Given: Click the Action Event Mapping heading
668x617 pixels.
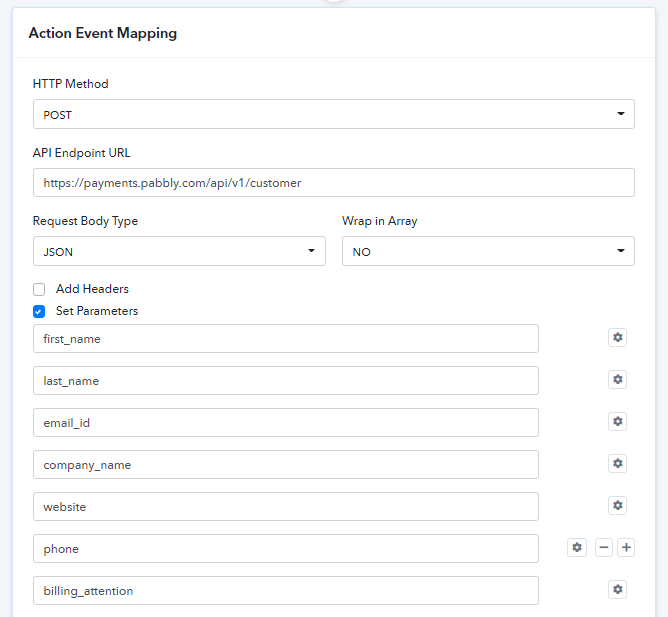Looking at the screenshot, I should tap(103, 33).
